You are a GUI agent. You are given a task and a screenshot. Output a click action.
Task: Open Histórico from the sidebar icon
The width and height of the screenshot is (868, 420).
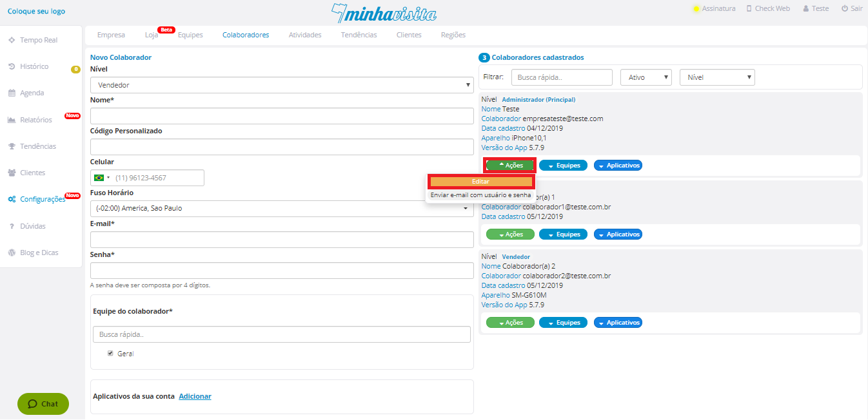[12, 66]
